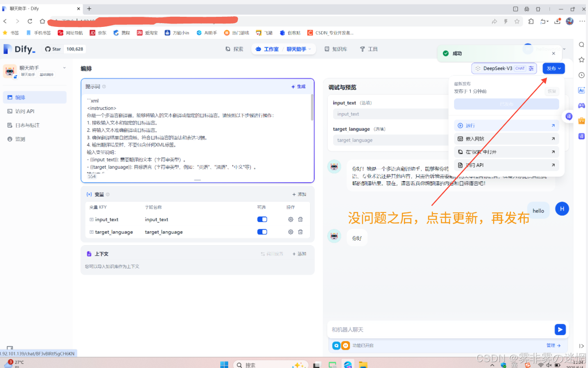Screen dimensions: 588x368
Task: Click the Windows Start button in the taskbar
Action: tap(224, 364)
